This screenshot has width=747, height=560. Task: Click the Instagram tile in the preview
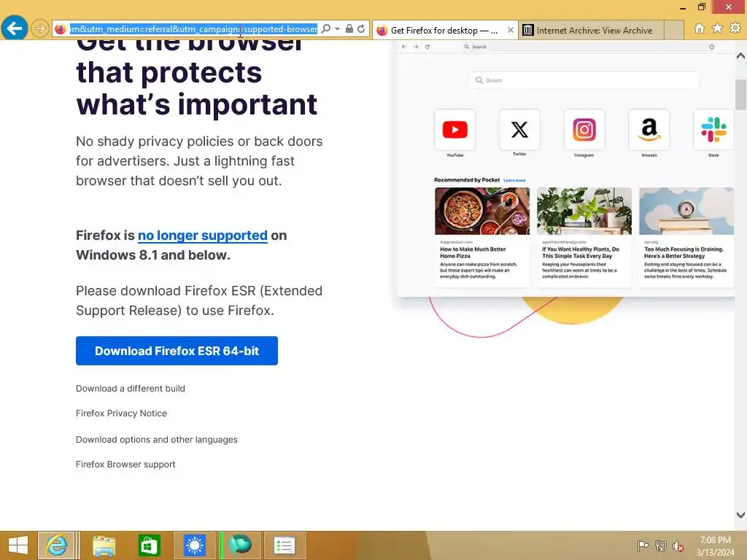(x=584, y=130)
